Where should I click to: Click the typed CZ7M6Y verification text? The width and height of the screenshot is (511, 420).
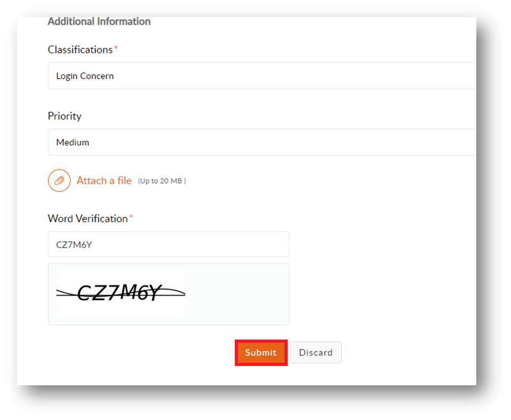coord(74,245)
